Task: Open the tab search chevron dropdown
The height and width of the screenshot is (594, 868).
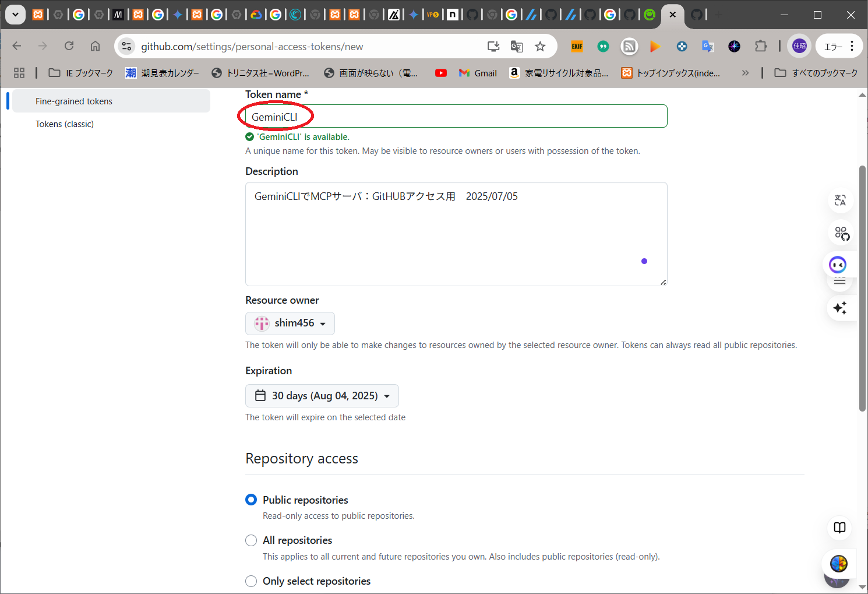Action: pos(15,15)
